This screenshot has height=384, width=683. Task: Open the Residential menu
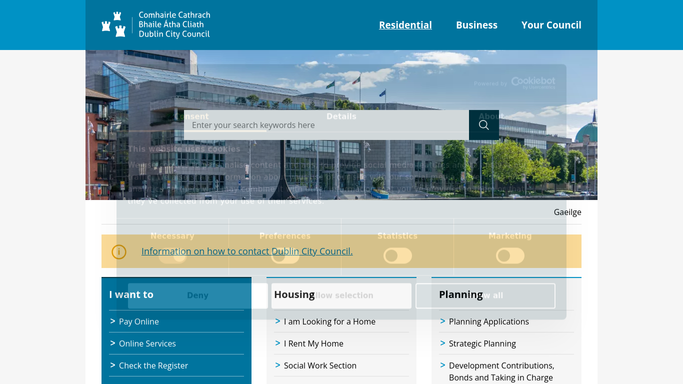coord(405,25)
